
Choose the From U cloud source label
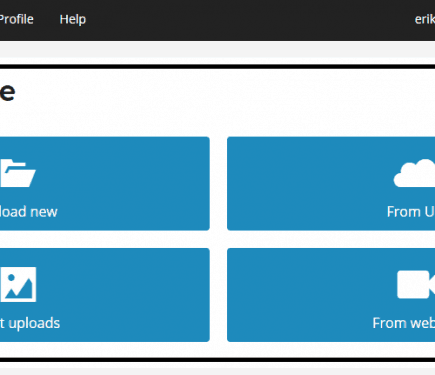(x=411, y=212)
